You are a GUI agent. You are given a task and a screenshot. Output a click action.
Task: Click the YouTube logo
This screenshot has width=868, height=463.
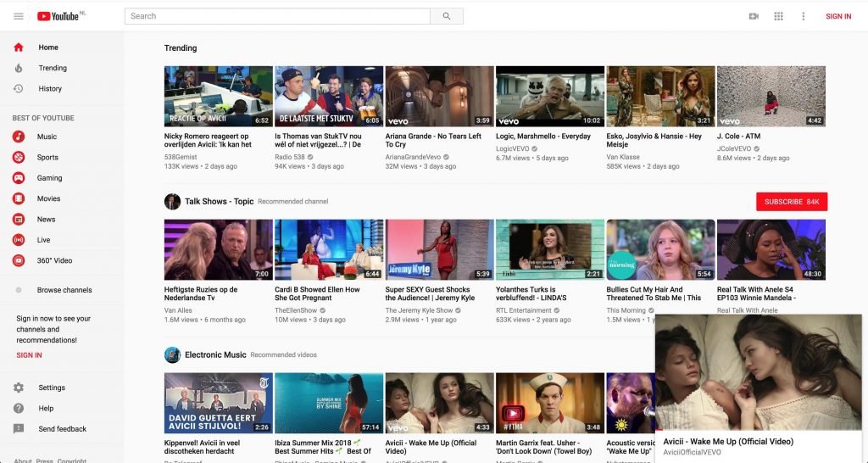tap(58, 16)
